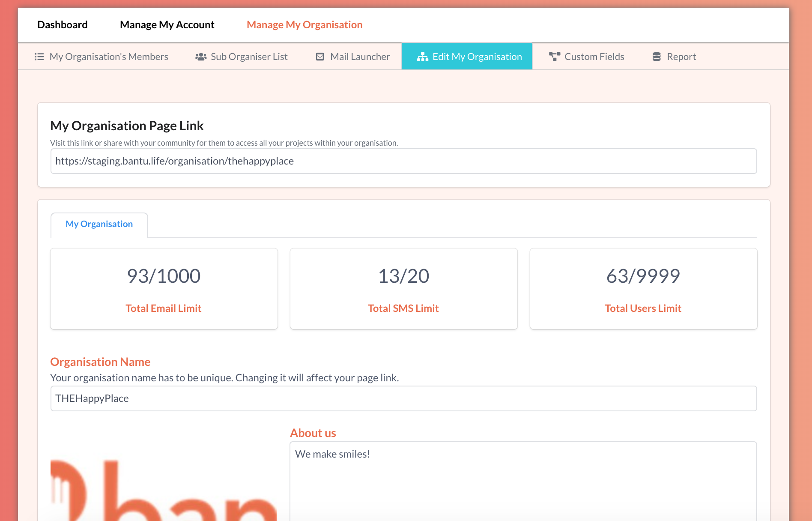812x521 pixels.
Task: Open the Dashboard menu
Action: pyautogui.click(x=63, y=25)
